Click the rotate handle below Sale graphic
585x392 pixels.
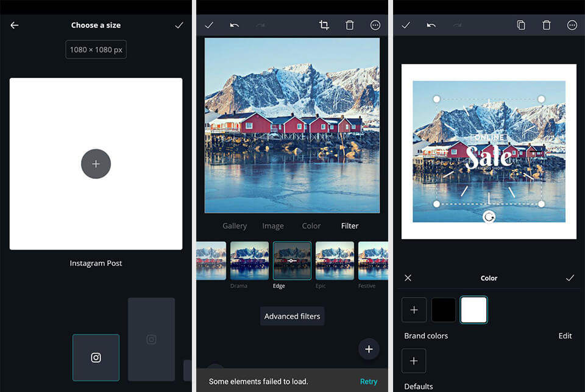(x=489, y=217)
